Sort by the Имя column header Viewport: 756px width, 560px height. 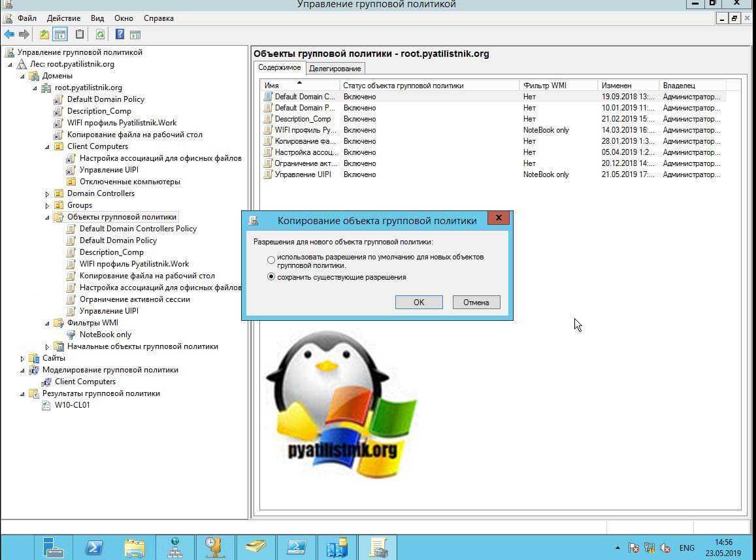pyautogui.click(x=299, y=86)
